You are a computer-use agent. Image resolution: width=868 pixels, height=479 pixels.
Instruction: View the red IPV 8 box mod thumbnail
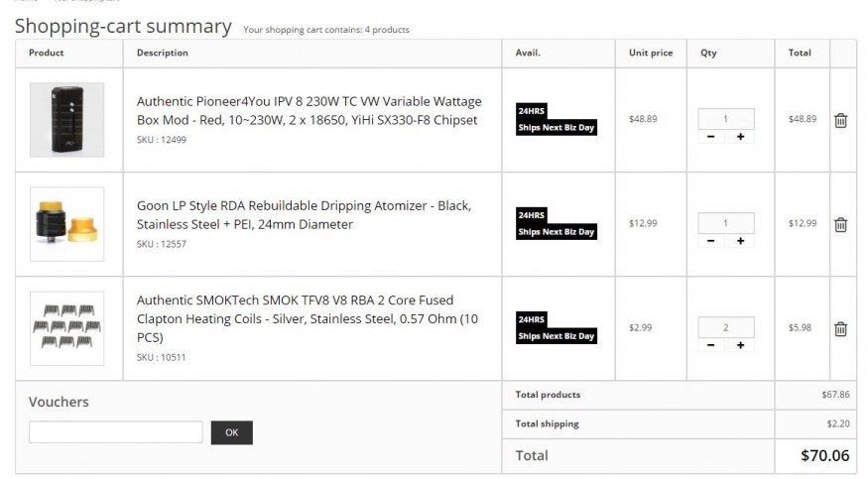66,120
